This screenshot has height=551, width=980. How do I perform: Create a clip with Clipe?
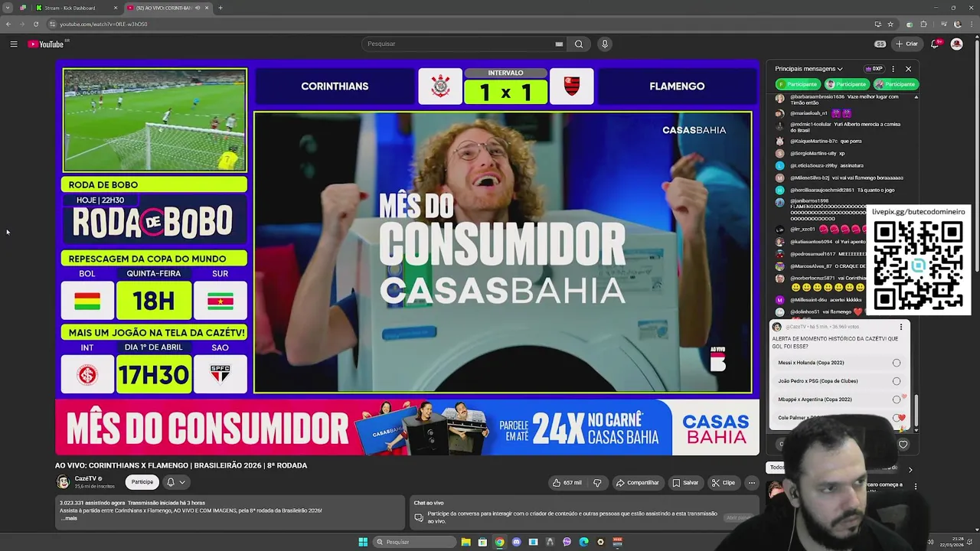tap(724, 483)
